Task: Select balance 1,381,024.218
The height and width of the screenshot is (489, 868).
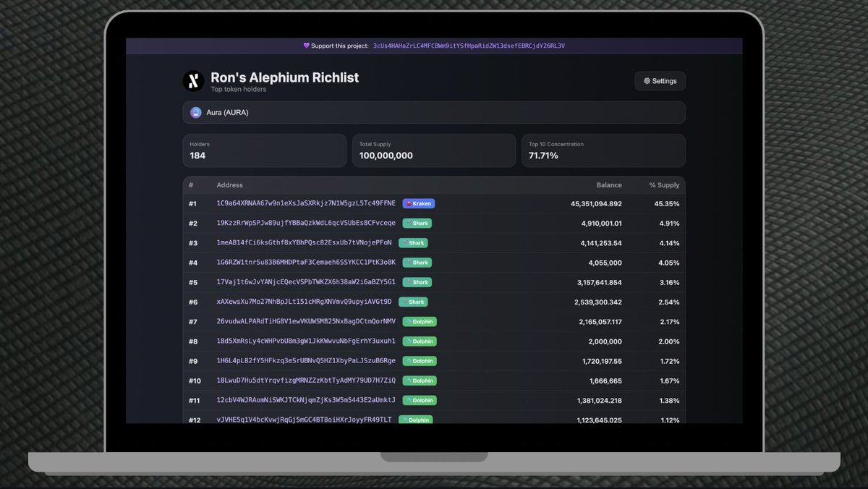Action: (600, 400)
